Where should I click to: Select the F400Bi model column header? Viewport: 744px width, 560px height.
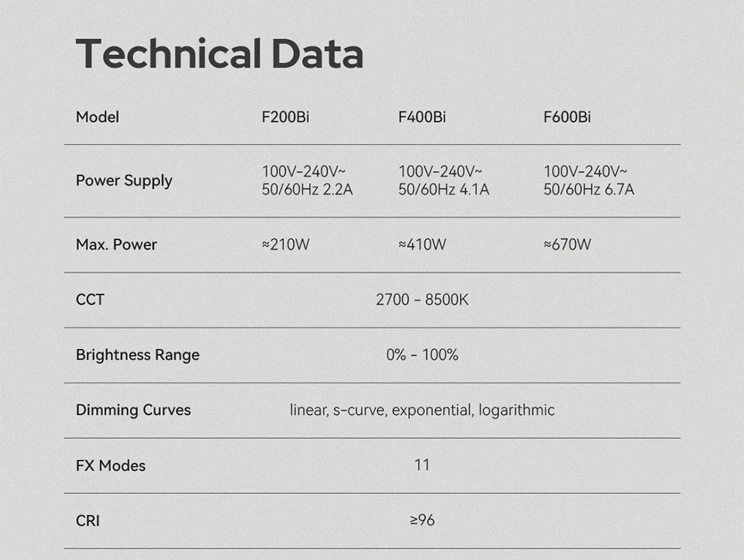coord(422,117)
